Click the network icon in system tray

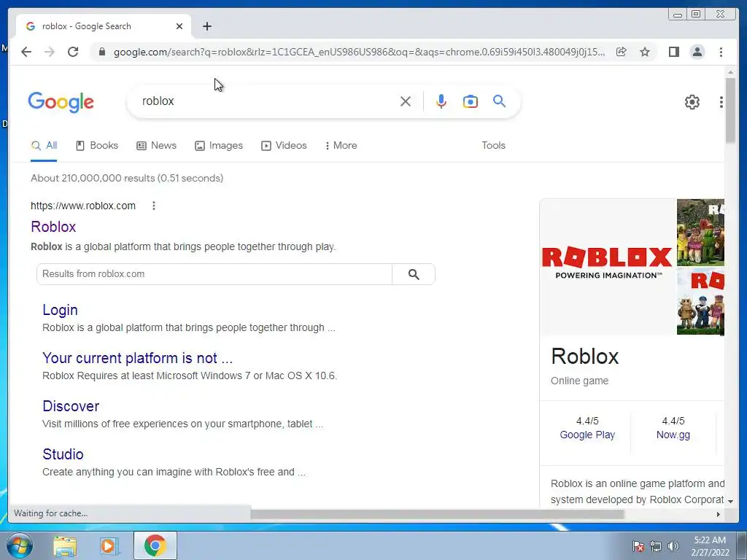coord(656,547)
